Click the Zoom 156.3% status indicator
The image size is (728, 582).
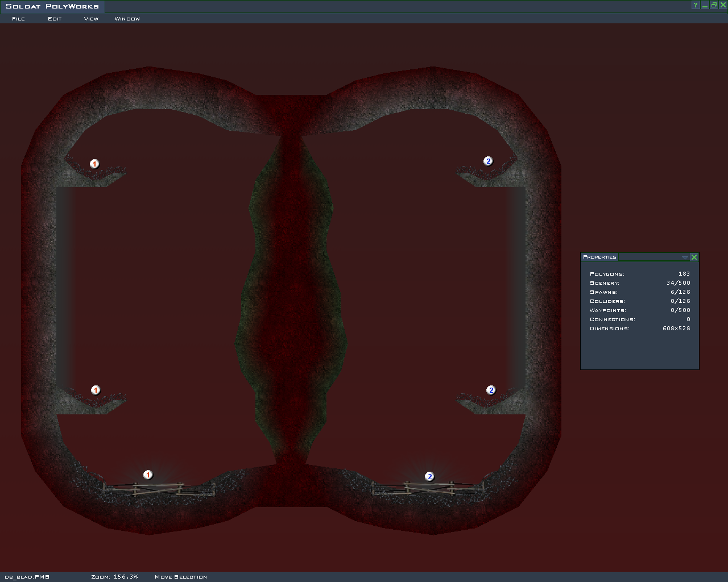(114, 577)
